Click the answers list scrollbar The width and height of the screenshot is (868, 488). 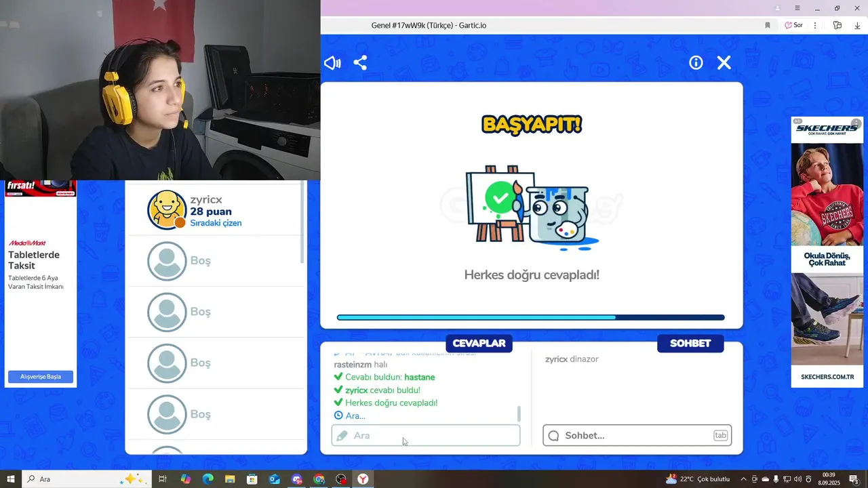[x=519, y=413]
